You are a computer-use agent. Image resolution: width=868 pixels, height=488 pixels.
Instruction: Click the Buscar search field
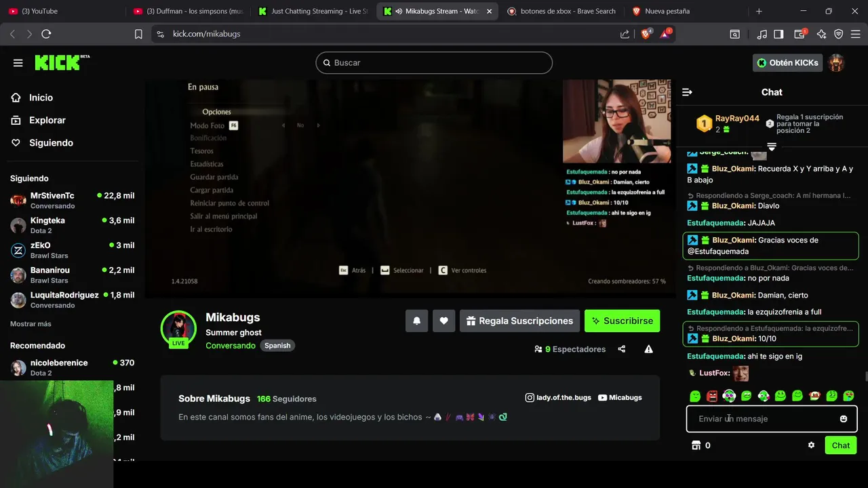434,63
